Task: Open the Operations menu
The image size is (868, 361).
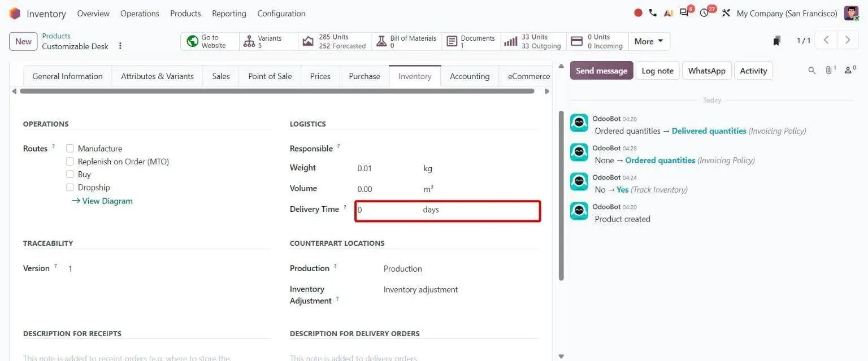Action: pyautogui.click(x=140, y=14)
